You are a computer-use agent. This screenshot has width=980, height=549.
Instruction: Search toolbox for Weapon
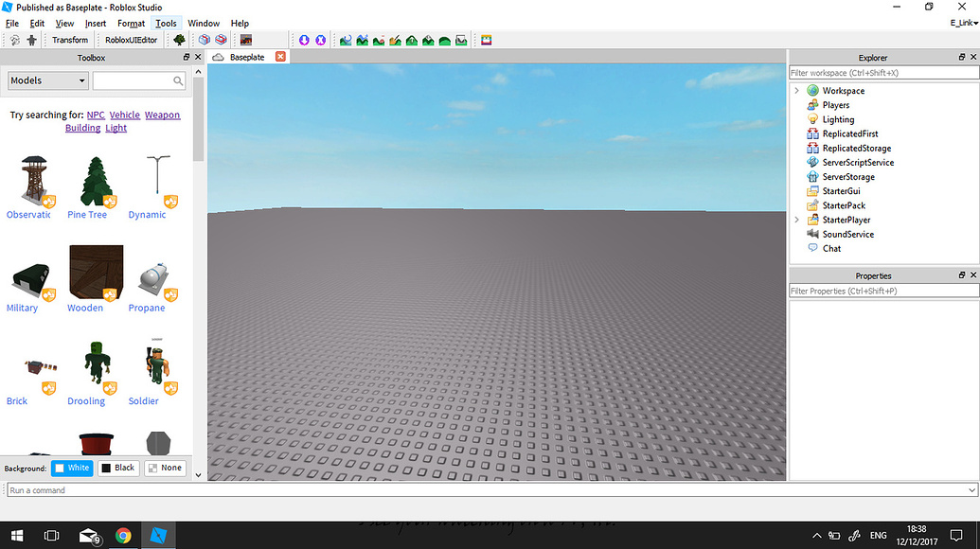pos(163,115)
